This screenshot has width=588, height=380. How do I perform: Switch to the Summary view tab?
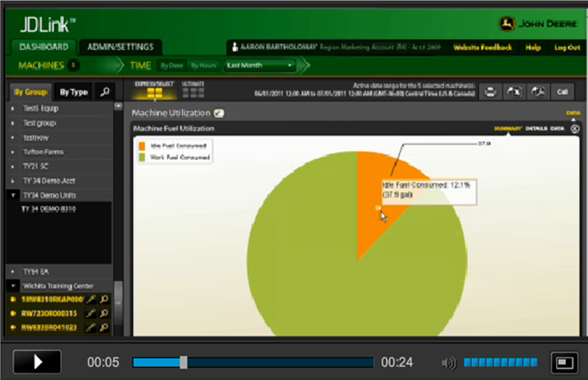click(x=508, y=129)
